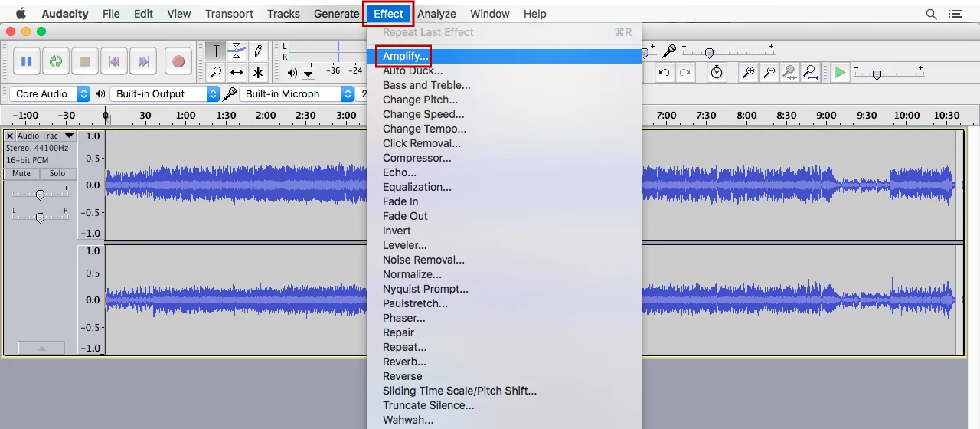Click the playback meter speaker icon
This screenshot has height=429, width=980.
coord(292,74)
